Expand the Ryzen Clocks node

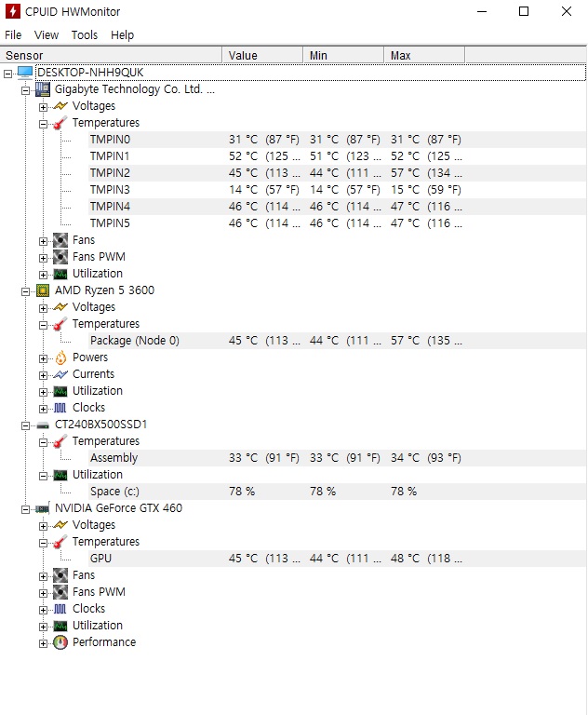pos(43,409)
